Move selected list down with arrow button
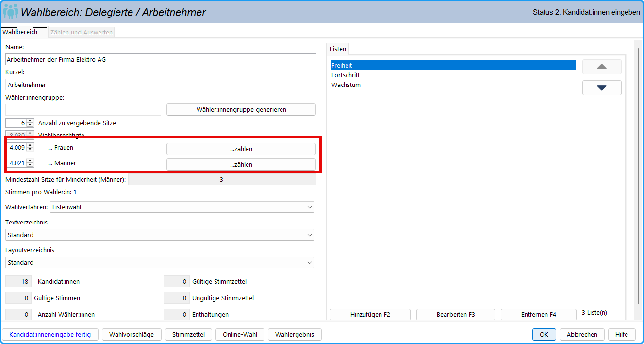The height and width of the screenshot is (344, 644). pyautogui.click(x=602, y=87)
